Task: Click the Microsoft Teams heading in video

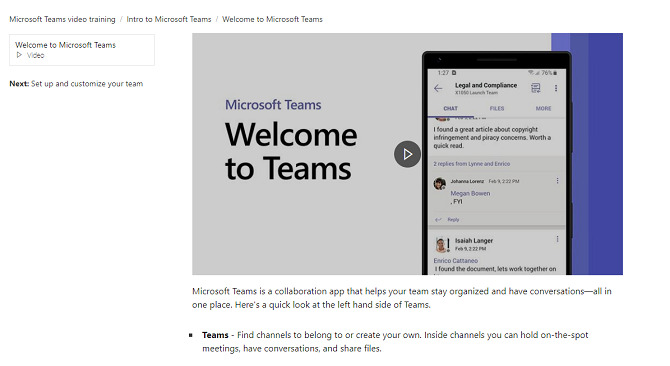Action: pyautogui.click(x=273, y=105)
